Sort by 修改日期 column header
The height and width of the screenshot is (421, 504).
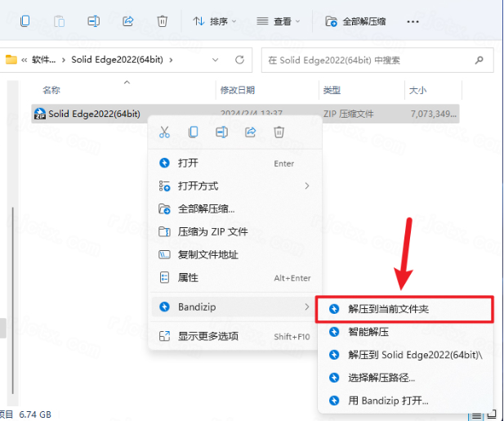point(237,90)
